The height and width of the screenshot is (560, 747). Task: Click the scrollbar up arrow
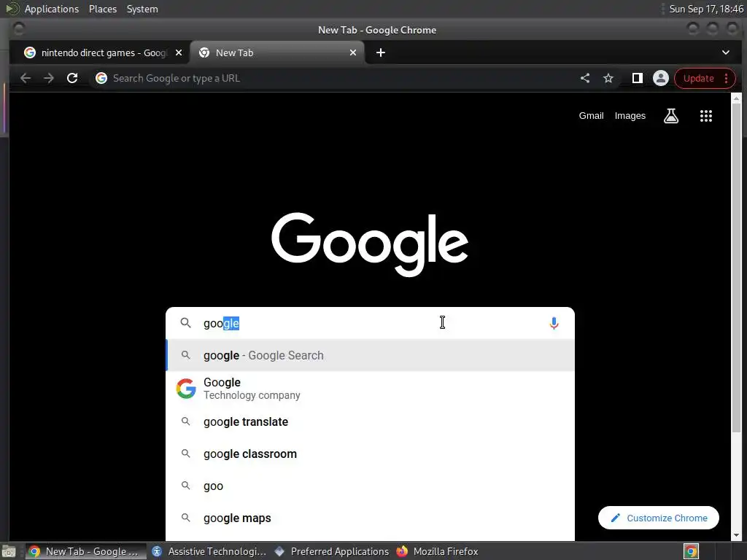(x=736, y=98)
